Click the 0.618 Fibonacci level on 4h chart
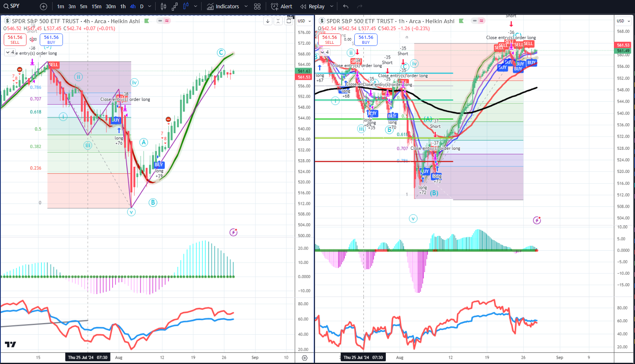This screenshot has height=364, width=635. point(36,112)
